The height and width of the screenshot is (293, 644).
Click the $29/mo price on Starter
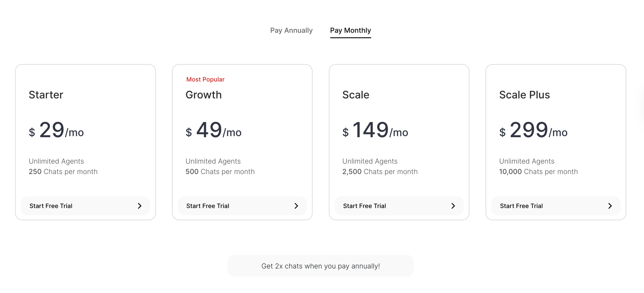[56, 130]
